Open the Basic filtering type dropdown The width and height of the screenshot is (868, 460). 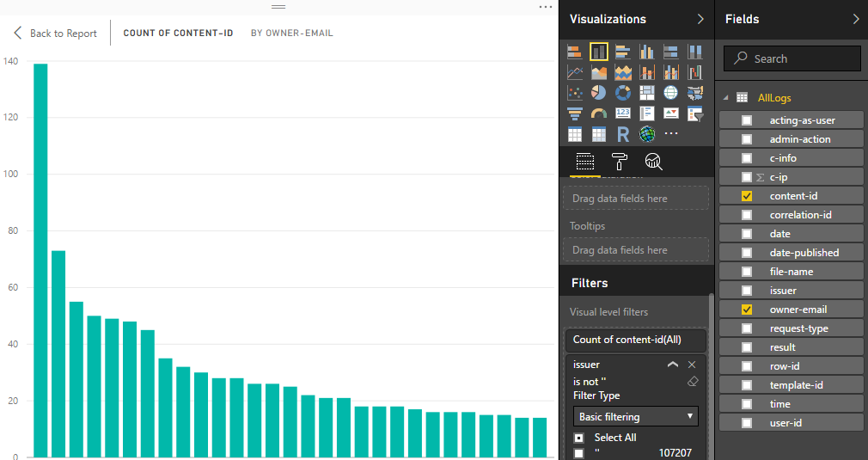tap(636, 417)
